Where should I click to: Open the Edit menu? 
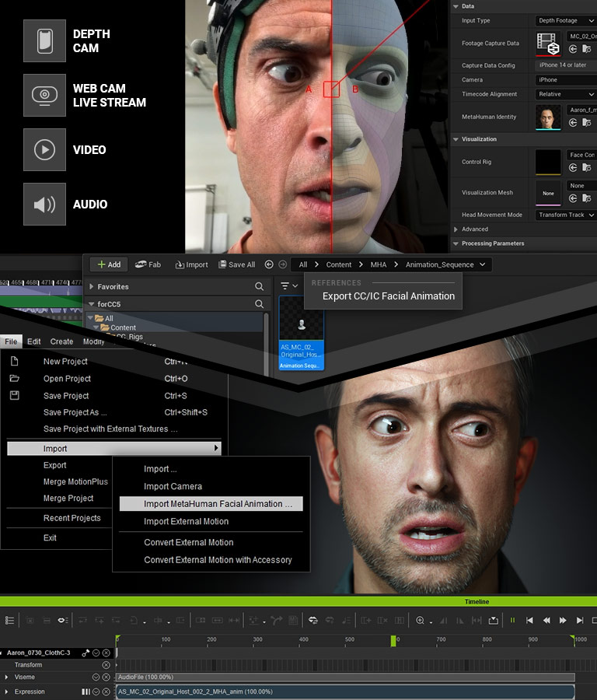pyautogui.click(x=34, y=341)
